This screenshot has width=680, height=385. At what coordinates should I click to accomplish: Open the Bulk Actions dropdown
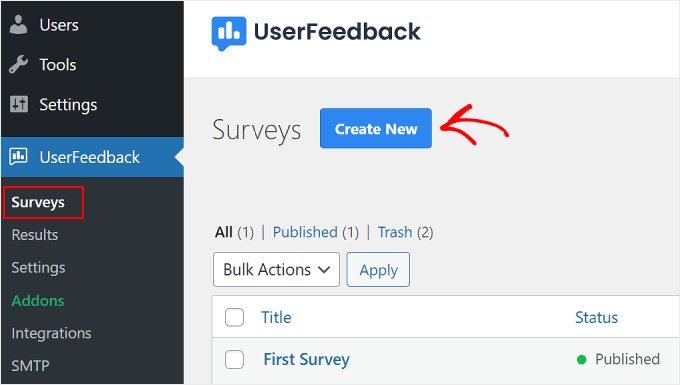pos(276,270)
